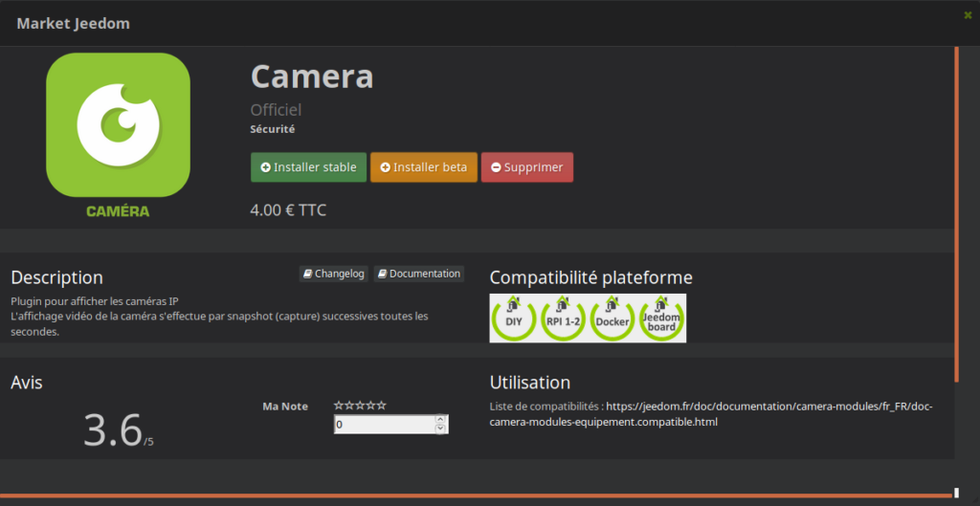Click the CAMÉRA caption under logo
Viewport: 980px width, 506px height.
118,211
